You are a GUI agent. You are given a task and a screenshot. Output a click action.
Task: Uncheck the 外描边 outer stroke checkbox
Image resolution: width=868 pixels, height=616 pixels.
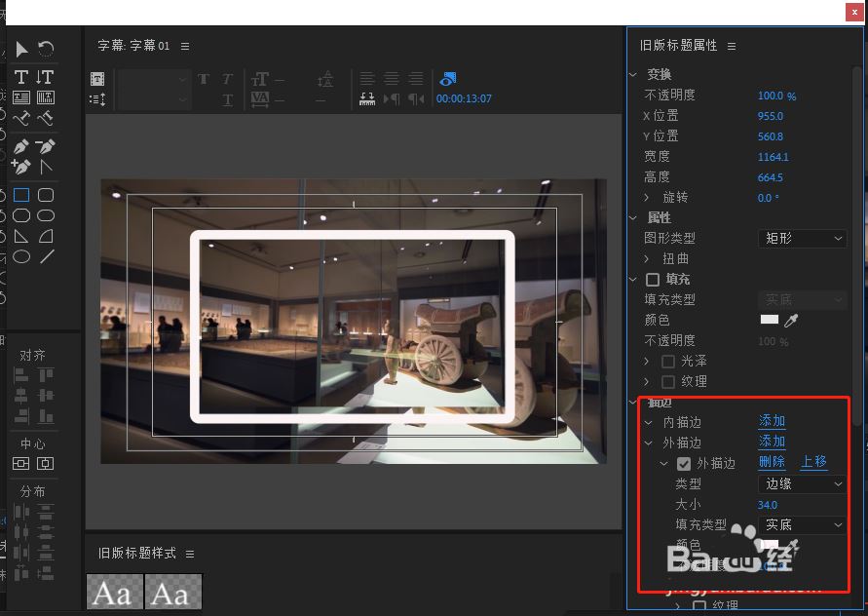(684, 463)
